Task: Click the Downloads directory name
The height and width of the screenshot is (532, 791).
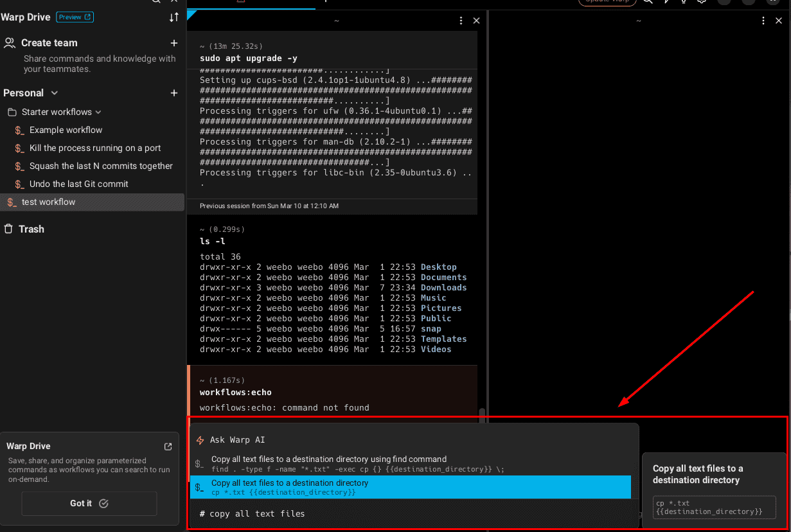Action: [444, 288]
